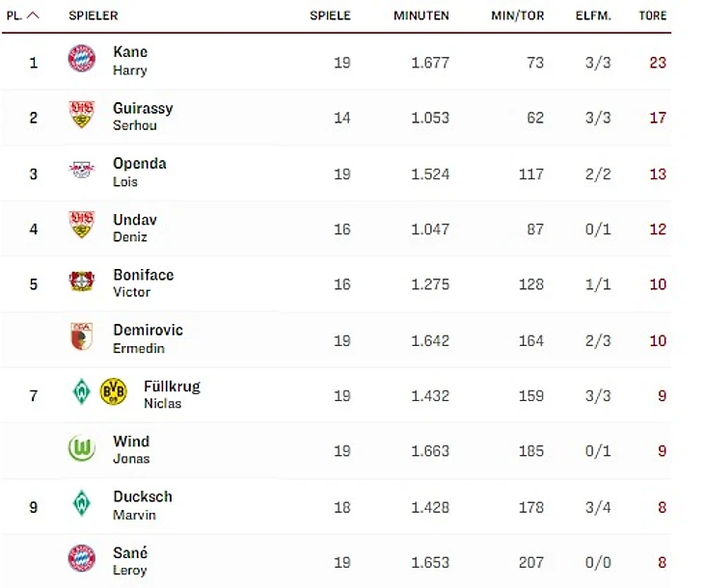This screenshot has height=588, width=704.
Task: Click Bayern Munich logo beside Sané
Action: pyautogui.click(x=82, y=559)
